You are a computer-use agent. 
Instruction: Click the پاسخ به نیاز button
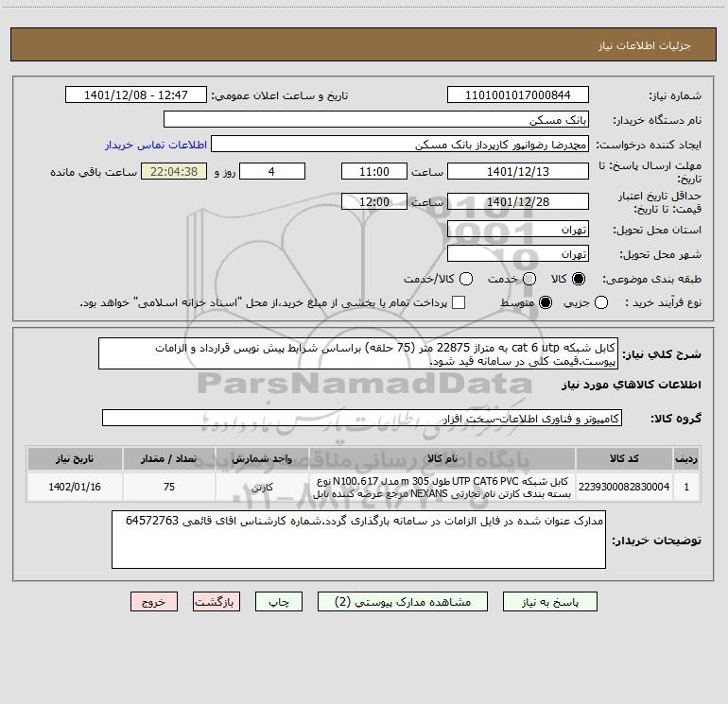550,602
